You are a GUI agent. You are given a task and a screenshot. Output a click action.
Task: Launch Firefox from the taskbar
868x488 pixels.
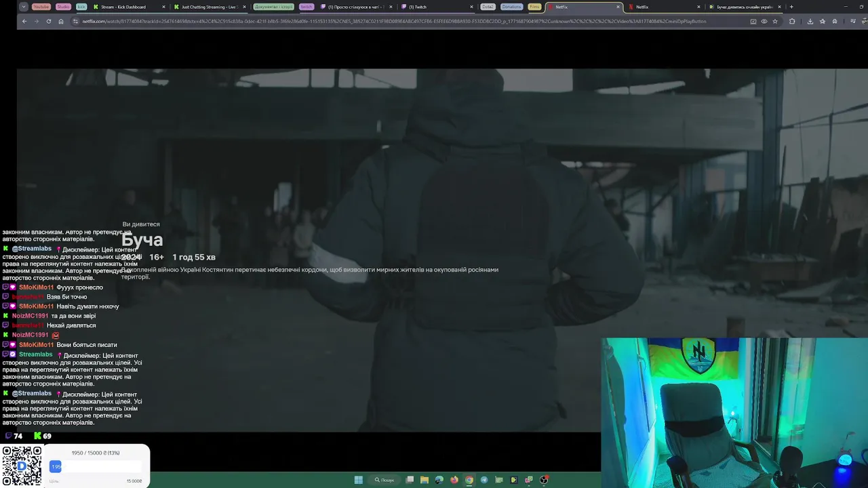pyautogui.click(x=454, y=480)
